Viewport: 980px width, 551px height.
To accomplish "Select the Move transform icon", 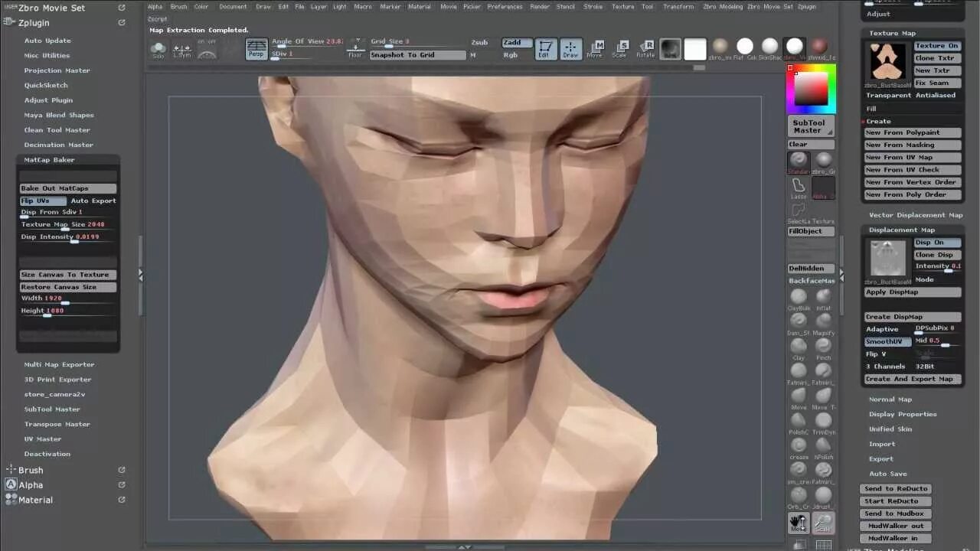I will click(595, 50).
